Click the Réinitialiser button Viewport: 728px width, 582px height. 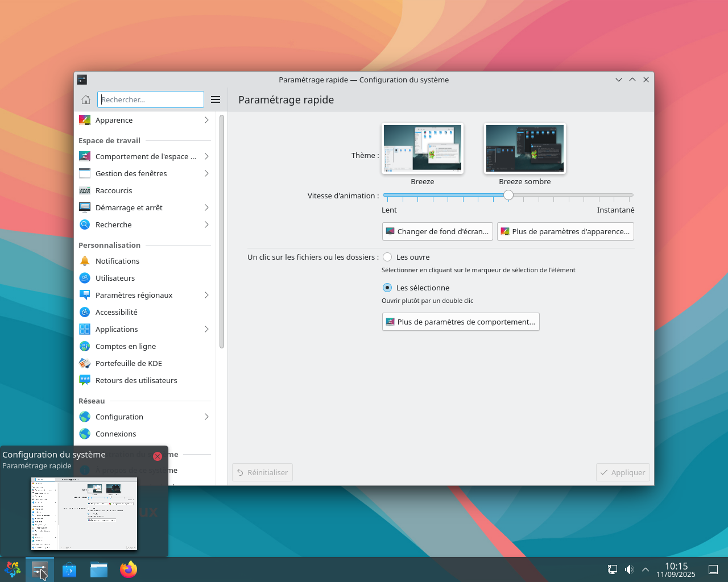click(262, 472)
